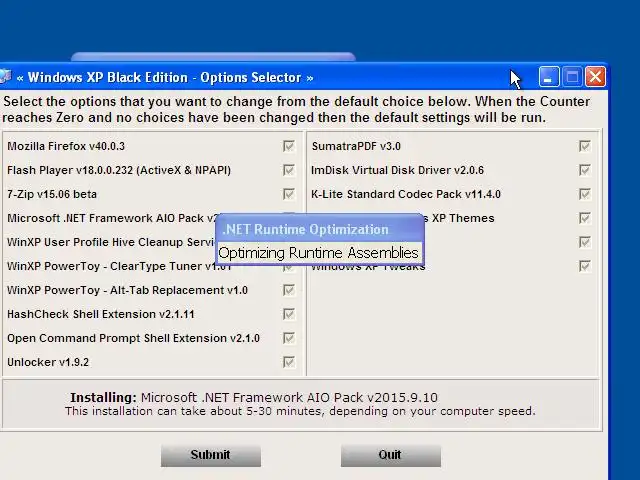Click 'WinXP User Profile Hive Cleanup' label
Image resolution: width=640 pixels, height=480 pixels.
111,242
